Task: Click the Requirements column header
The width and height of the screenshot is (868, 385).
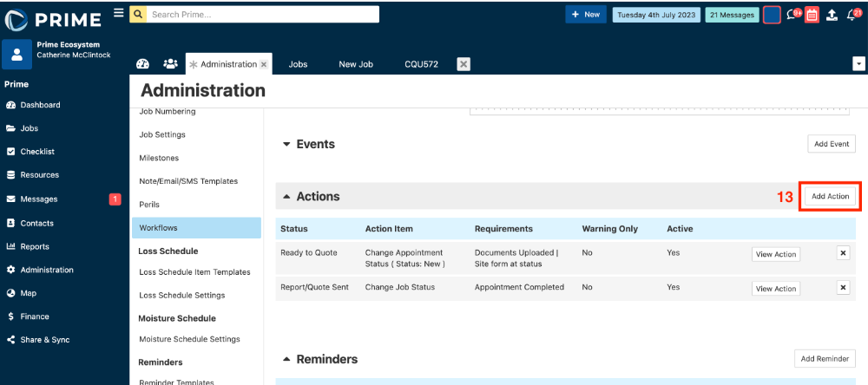Action: click(x=503, y=229)
